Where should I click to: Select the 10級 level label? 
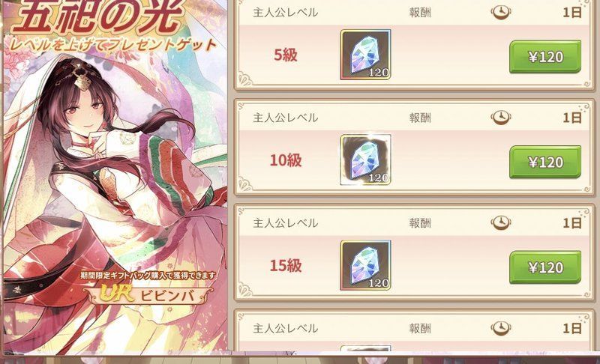(x=286, y=160)
